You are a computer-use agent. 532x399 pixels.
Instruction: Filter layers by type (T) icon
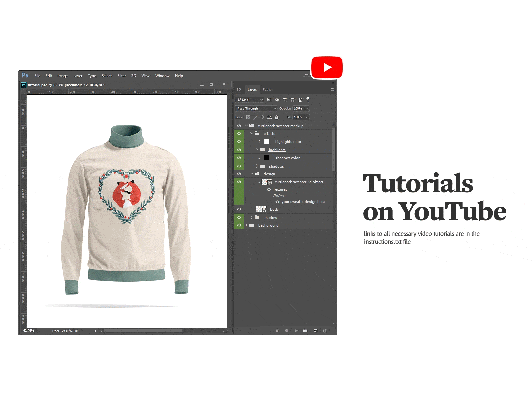(285, 100)
